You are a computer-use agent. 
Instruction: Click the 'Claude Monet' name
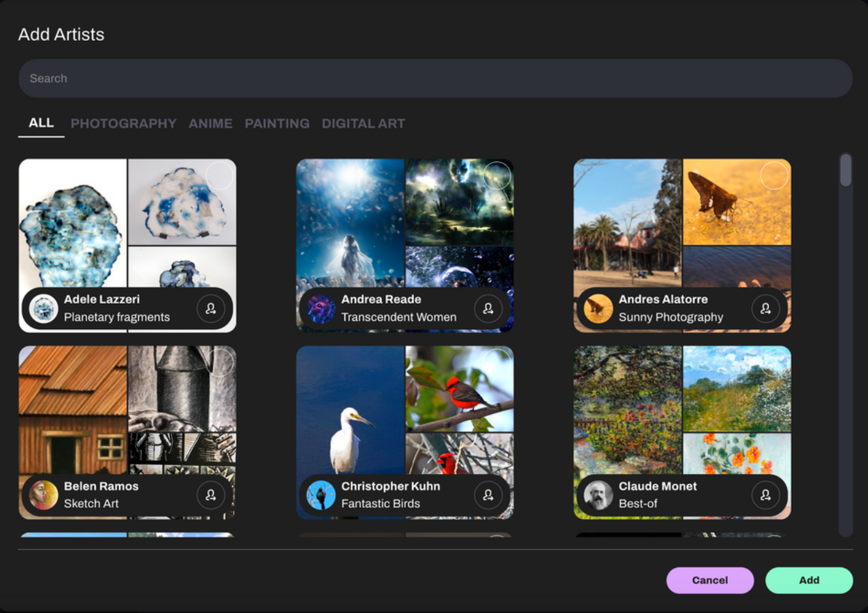click(x=658, y=486)
